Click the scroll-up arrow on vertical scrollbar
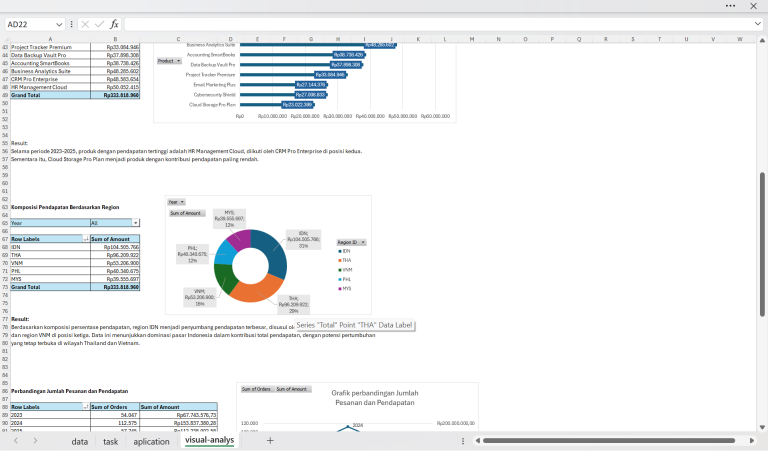 tap(762, 39)
